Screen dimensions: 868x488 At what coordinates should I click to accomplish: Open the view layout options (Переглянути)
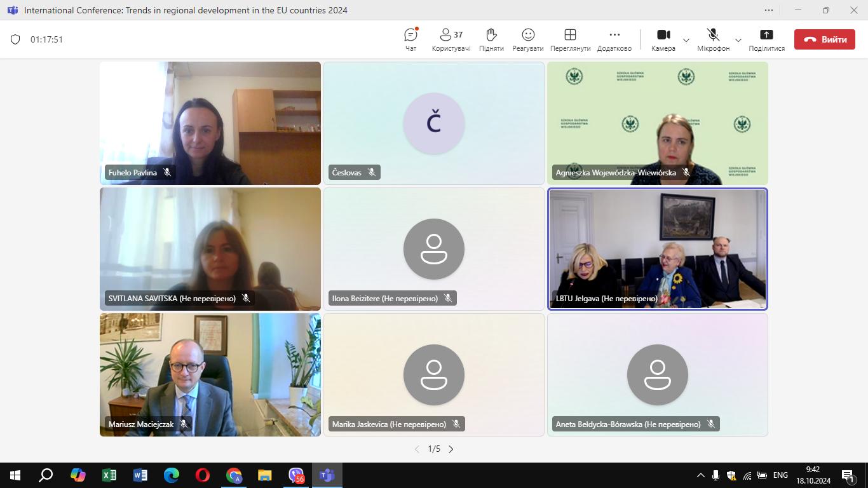click(x=570, y=39)
